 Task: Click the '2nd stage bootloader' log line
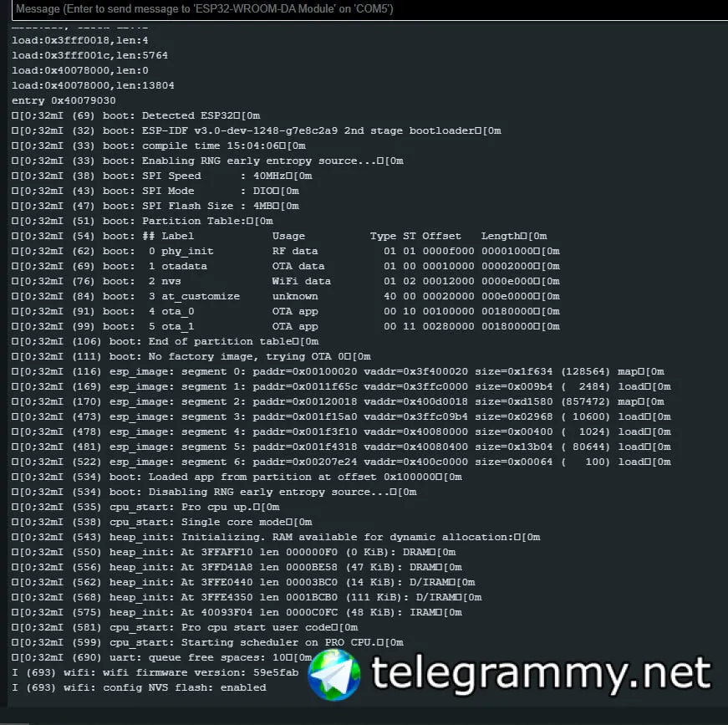point(257,130)
